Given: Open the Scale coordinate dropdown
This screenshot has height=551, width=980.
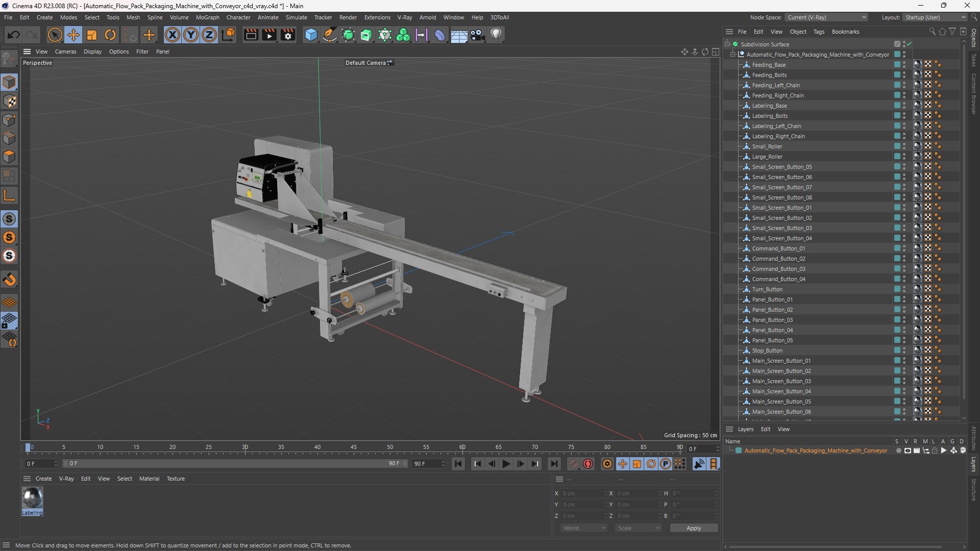Looking at the screenshot, I should click(639, 528).
